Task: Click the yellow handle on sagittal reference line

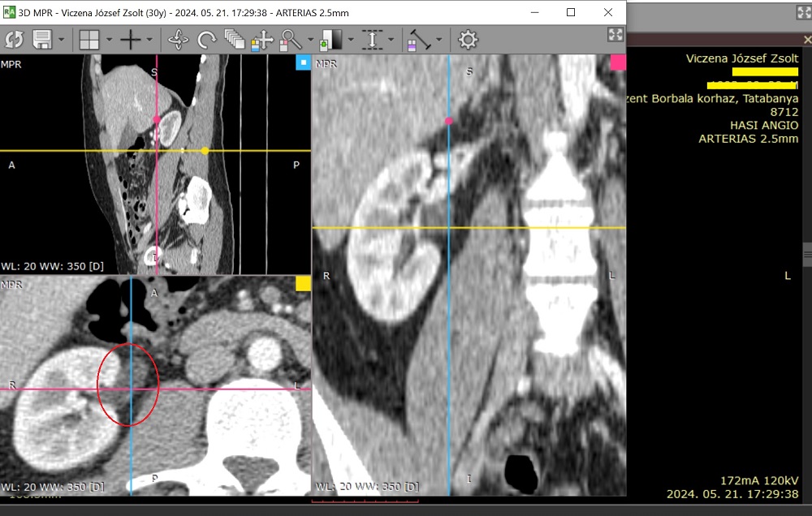Action: pos(205,151)
